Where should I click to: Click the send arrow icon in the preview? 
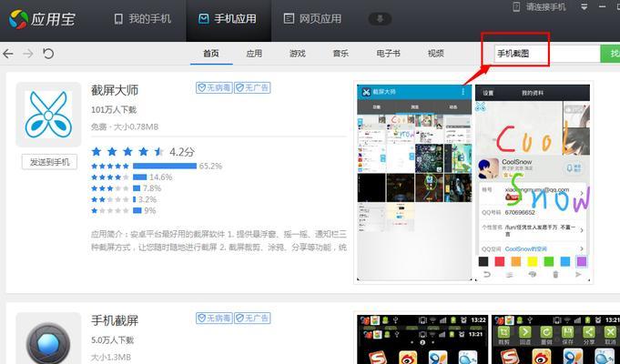[578, 274]
